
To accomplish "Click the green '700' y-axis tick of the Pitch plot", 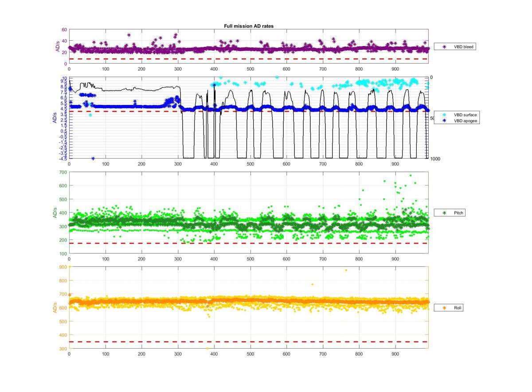I will pyautogui.click(x=63, y=172).
